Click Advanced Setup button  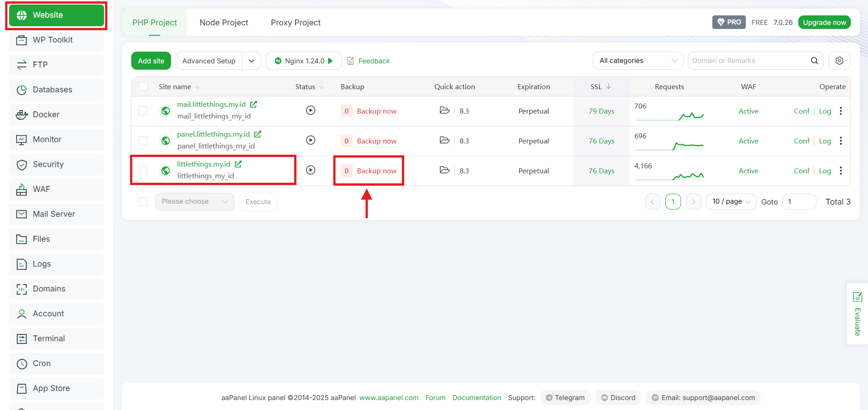(x=209, y=61)
